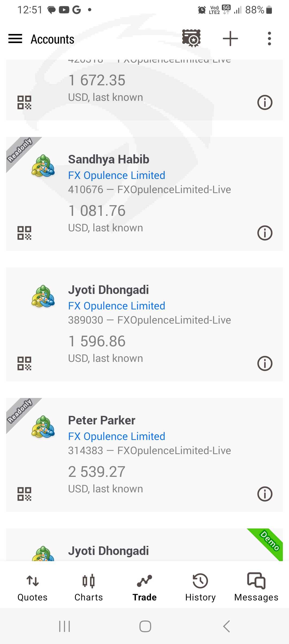Show QR code for Peter Parker account

(24, 494)
